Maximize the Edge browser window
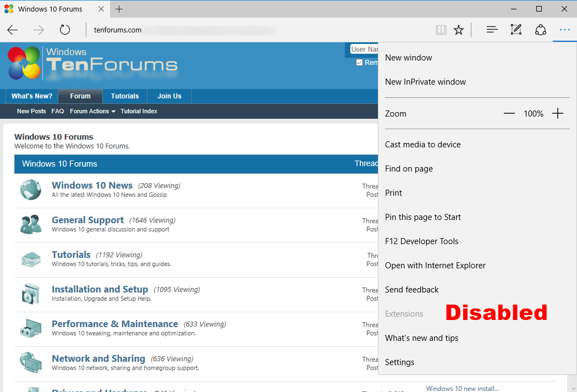This screenshot has width=577, height=392. point(538,9)
